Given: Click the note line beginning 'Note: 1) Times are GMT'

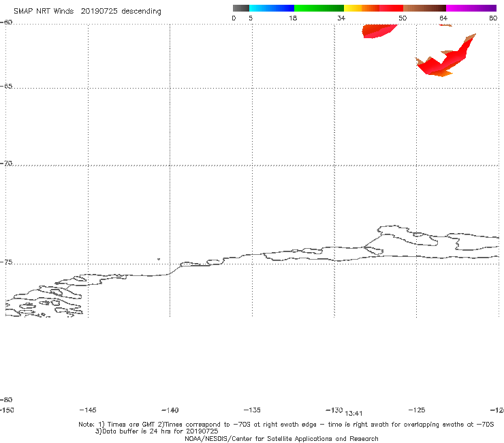Looking at the screenshot, I should click(286, 425).
